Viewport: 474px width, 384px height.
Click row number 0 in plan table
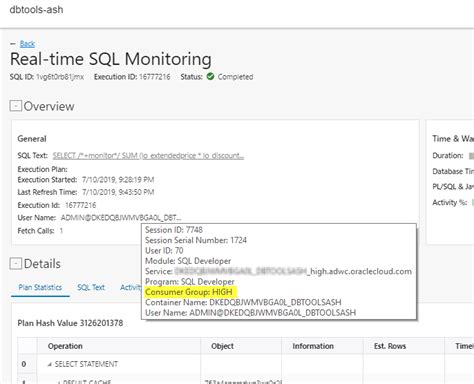[x=24, y=364]
